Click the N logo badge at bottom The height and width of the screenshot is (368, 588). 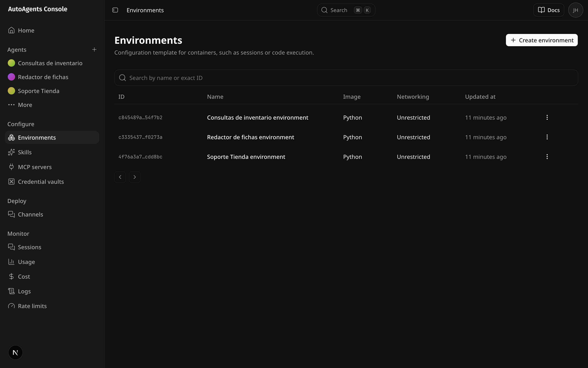click(15, 352)
